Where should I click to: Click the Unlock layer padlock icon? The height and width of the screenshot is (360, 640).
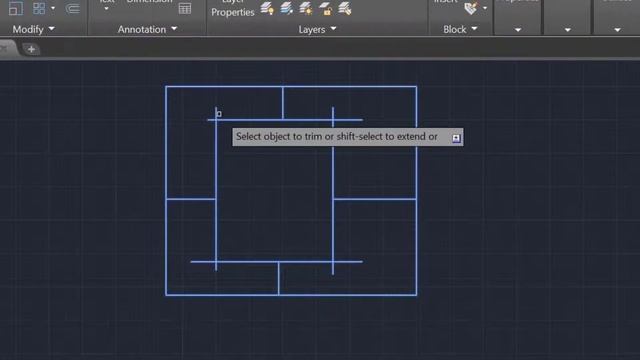[325, 9]
